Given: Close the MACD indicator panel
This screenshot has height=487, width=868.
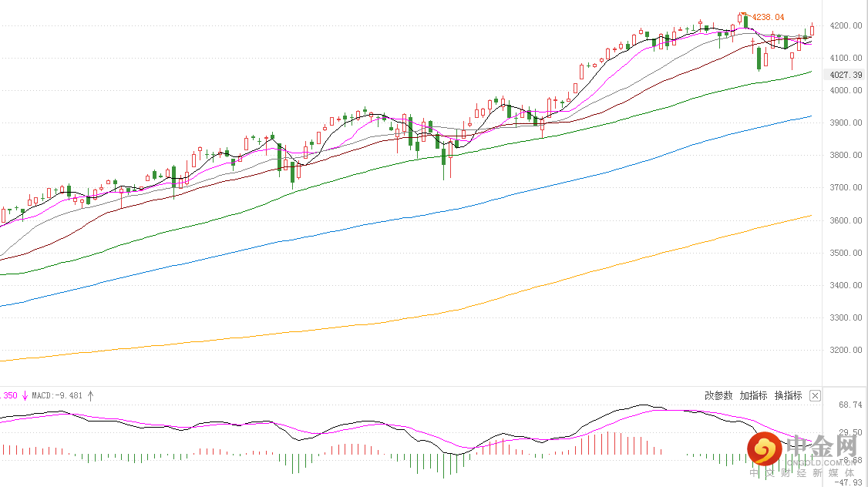Looking at the screenshot, I should (x=816, y=395).
